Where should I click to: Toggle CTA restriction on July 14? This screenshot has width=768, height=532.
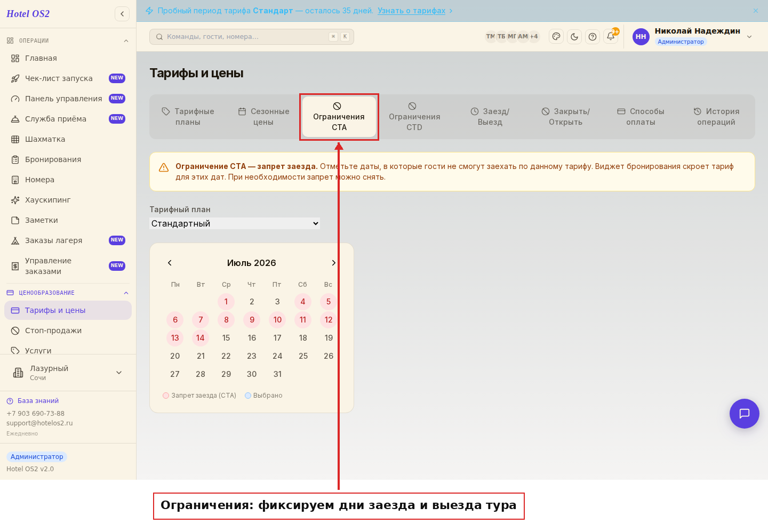(x=201, y=338)
